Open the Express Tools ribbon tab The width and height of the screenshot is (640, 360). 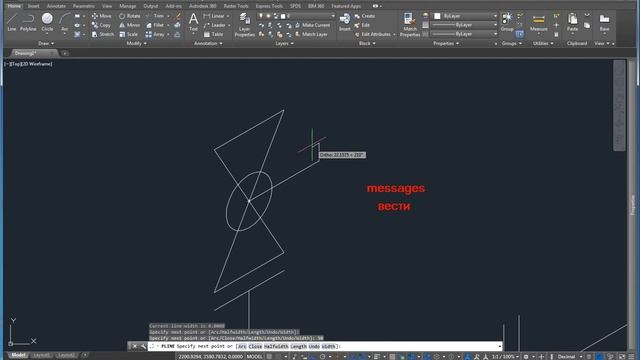point(269,6)
